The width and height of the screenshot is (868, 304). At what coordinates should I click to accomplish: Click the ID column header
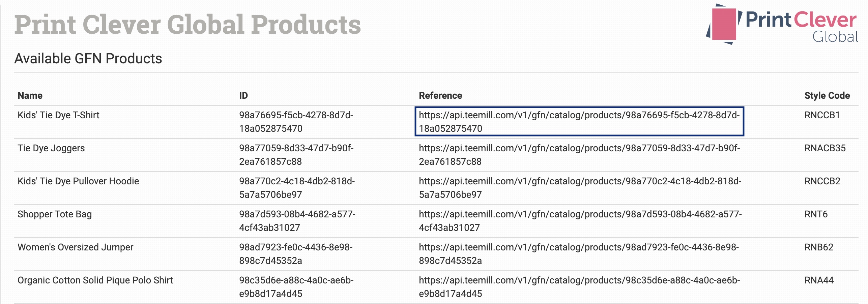pyautogui.click(x=243, y=96)
